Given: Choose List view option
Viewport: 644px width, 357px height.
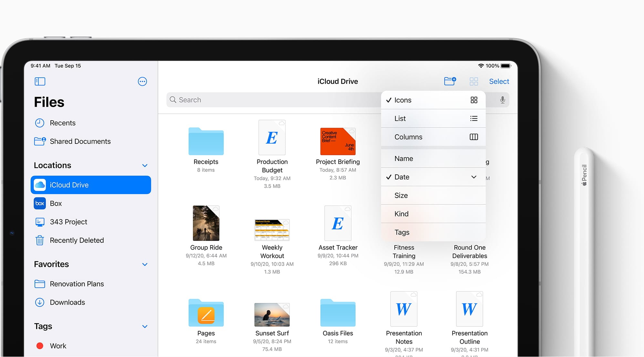Looking at the screenshot, I should point(433,118).
